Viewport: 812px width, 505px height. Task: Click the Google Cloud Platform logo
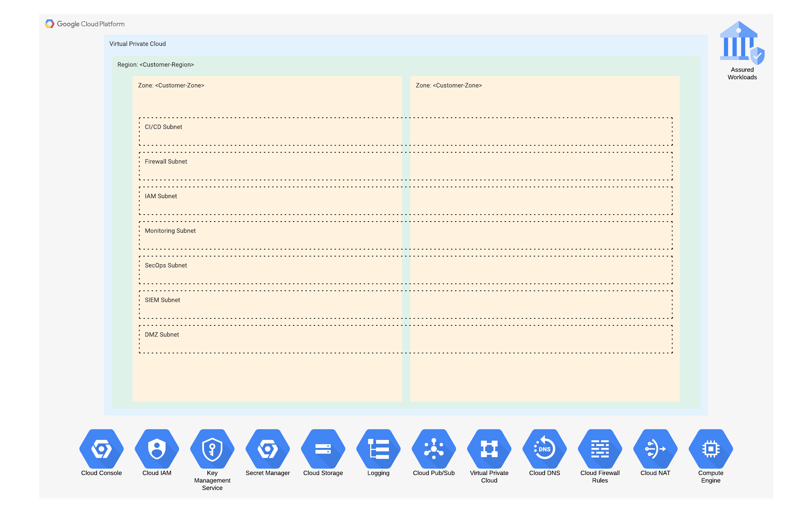pyautogui.click(x=85, y=24)
